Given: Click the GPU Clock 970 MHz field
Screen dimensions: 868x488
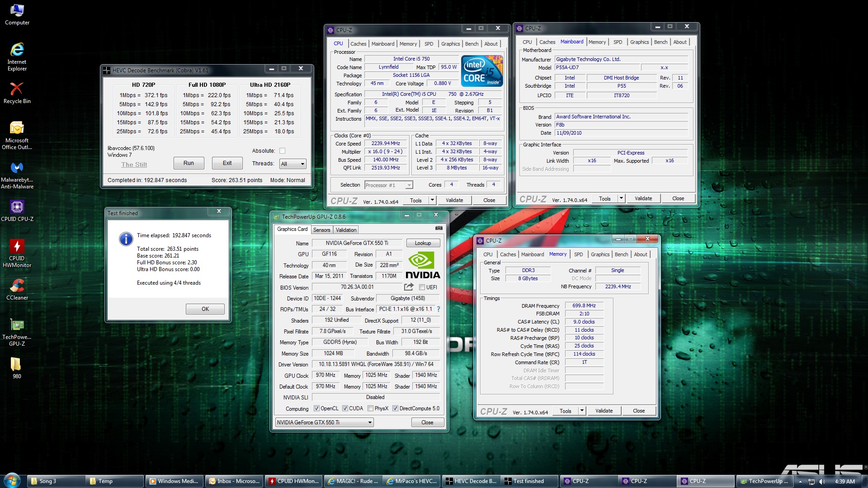Looking at the screenshot, I should 325,375.
